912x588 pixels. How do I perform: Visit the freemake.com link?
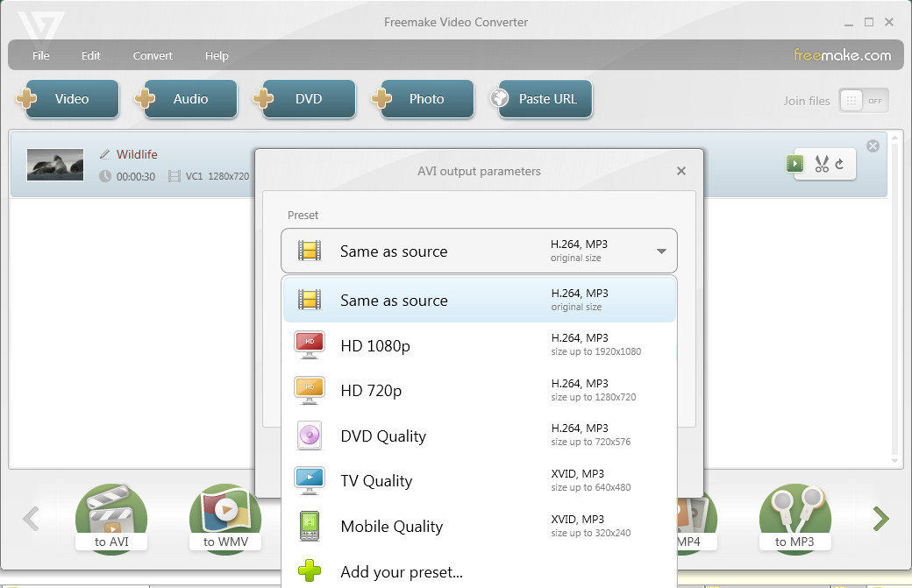pos(842,55)
